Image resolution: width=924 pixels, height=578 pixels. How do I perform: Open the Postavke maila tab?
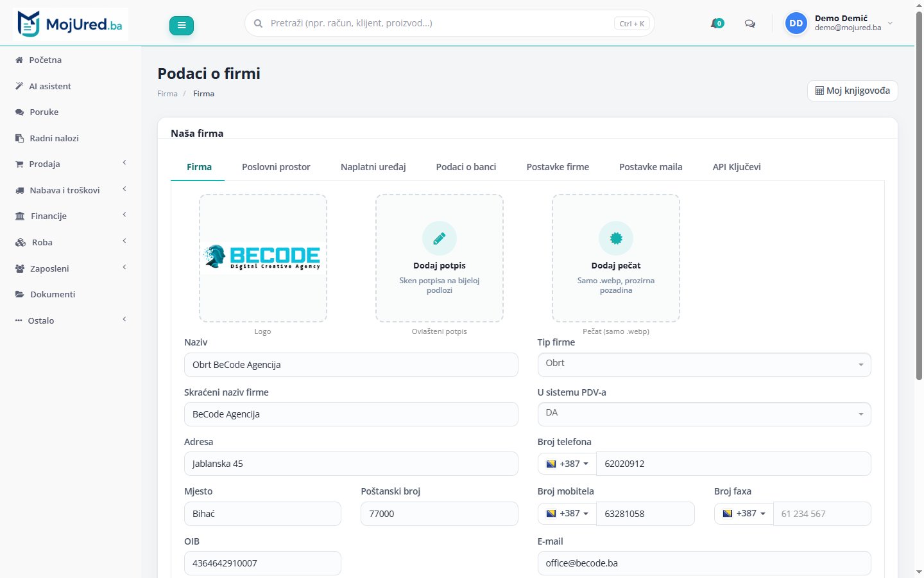point(651,167)
